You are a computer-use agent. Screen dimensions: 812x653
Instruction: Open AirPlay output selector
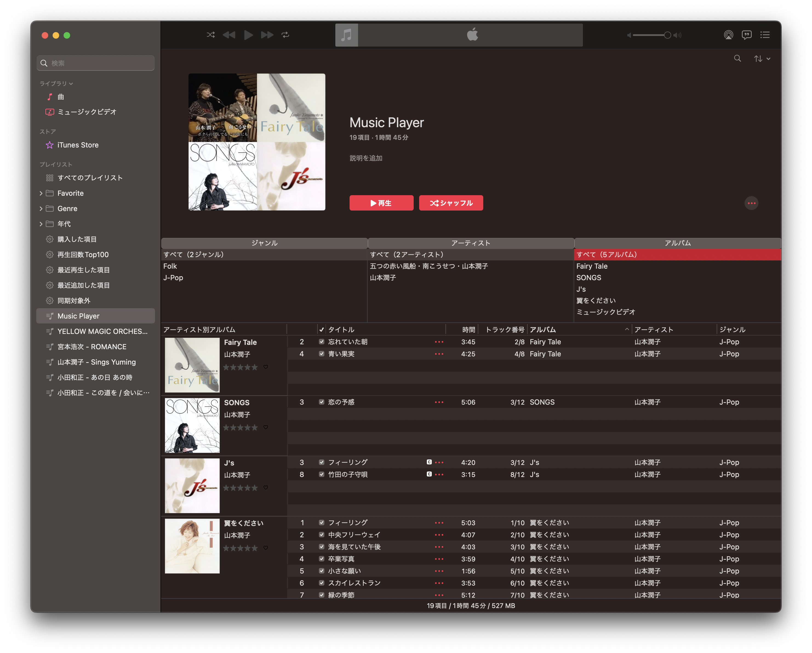pyautogui.click(x=728, y=35)
